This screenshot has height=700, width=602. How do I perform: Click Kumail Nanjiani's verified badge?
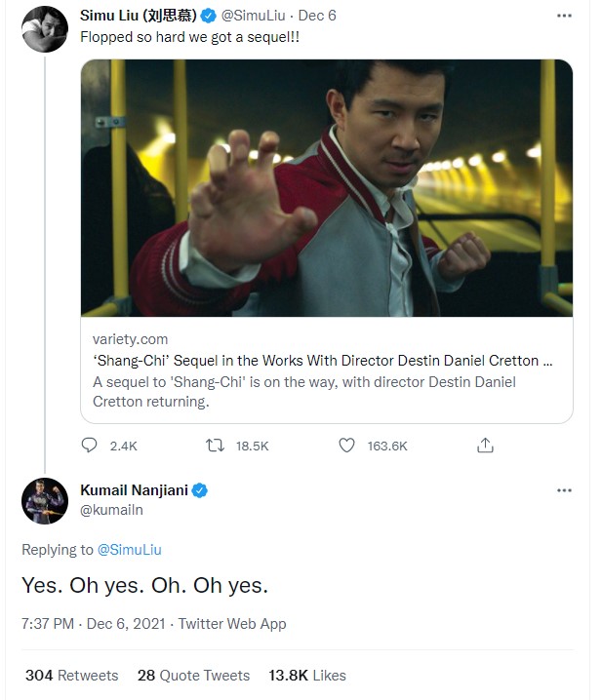click(199, 490)
